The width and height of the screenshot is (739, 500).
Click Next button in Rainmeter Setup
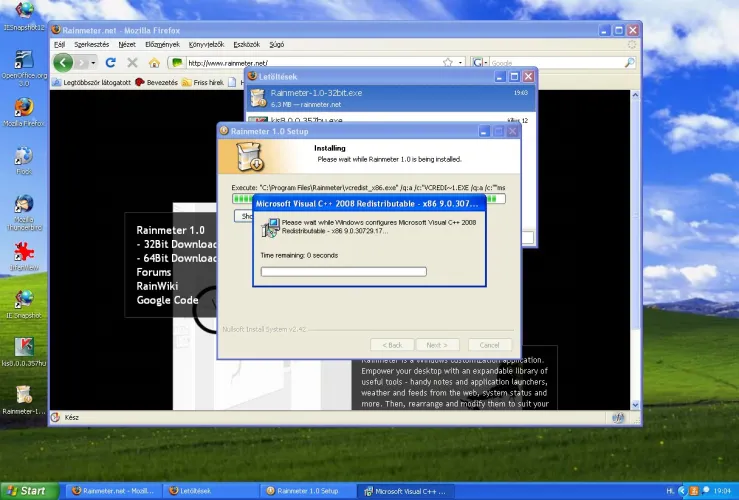pyautogui.click(x=437, y=345)
